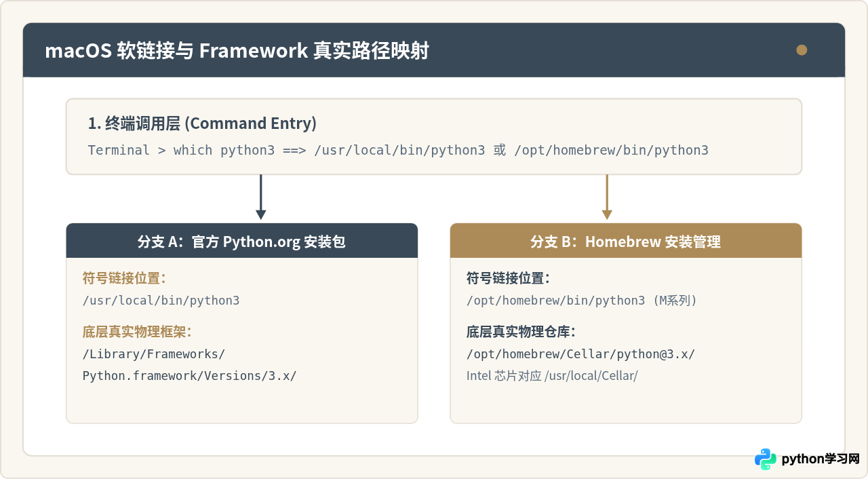
Task: Select the path '/usr/local/bin/python3' in branch A
Action: coord(161,300)
